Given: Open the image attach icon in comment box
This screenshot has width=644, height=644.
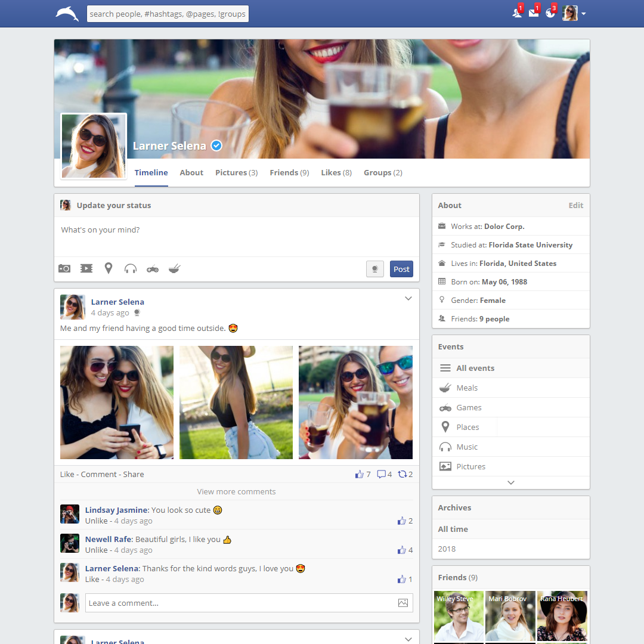Looking at the screenshot, I should [x=404, y=602].
